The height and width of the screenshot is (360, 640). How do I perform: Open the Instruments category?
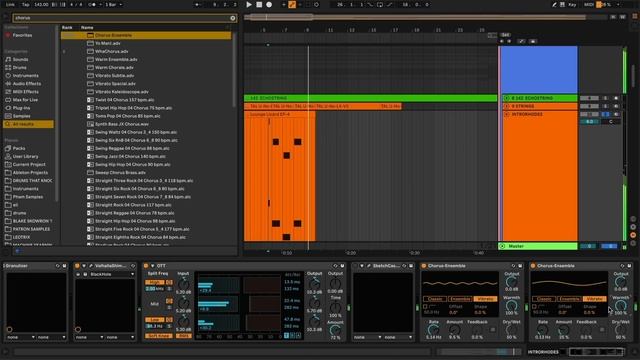(25, 76)
